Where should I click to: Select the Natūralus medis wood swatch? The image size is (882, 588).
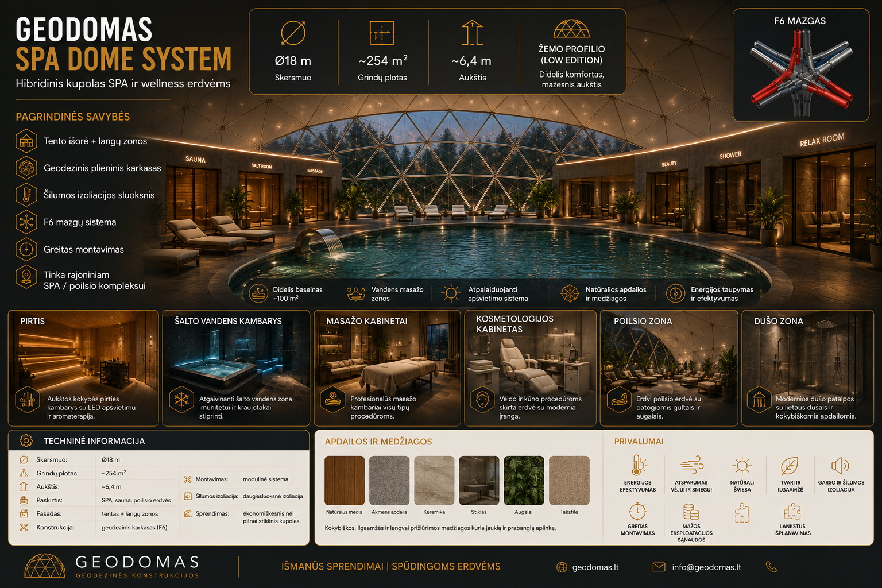tap(345, 481)
